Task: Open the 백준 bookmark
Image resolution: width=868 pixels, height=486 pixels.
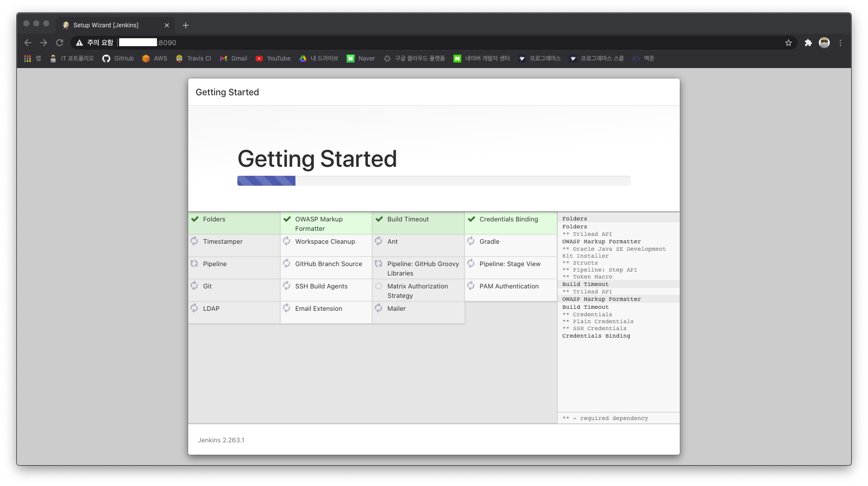Action: pos(644,59)
